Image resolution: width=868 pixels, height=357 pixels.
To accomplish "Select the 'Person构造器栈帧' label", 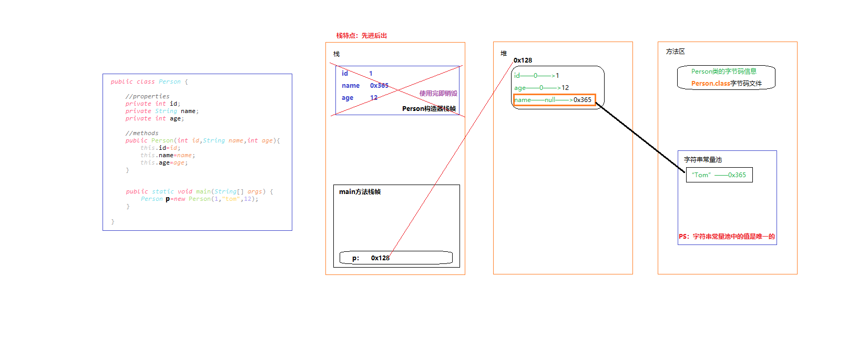I will point(429,109).
